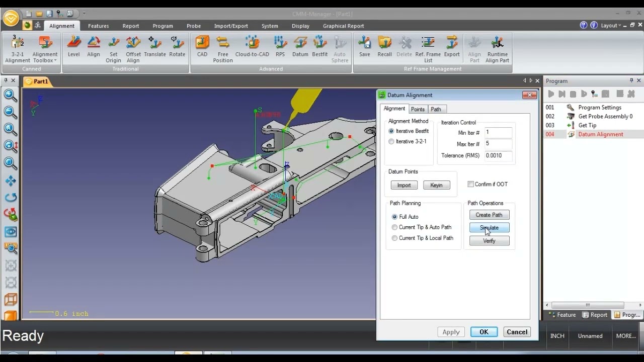Expand the quick access toolbar customize arrow
Screen dimensions: 644x362
84,14
